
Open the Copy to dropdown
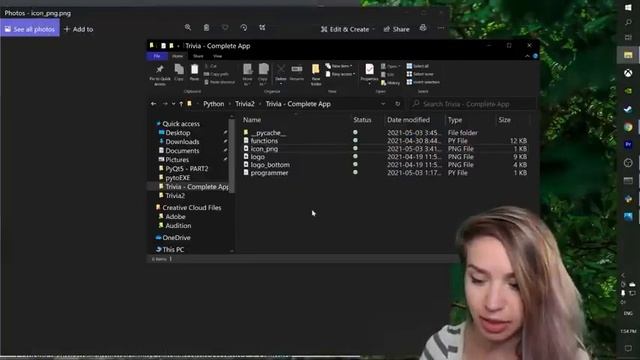tap(263, 74)
